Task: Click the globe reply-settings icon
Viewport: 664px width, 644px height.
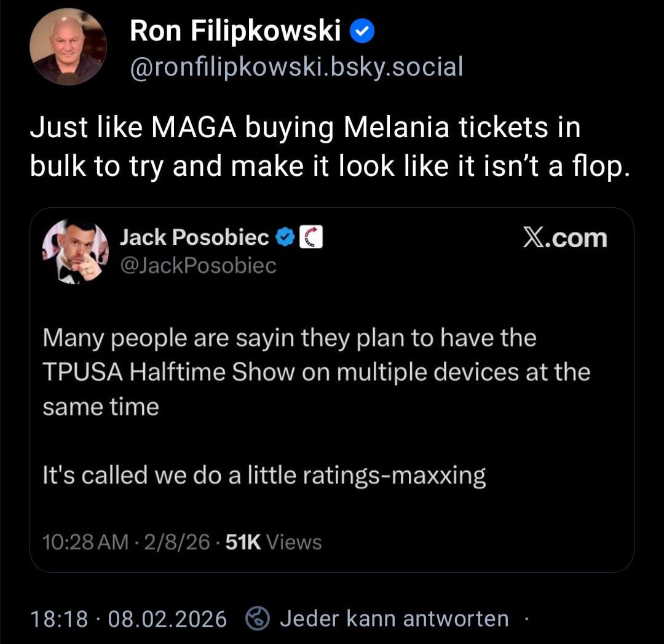Action: coord(258,618)
